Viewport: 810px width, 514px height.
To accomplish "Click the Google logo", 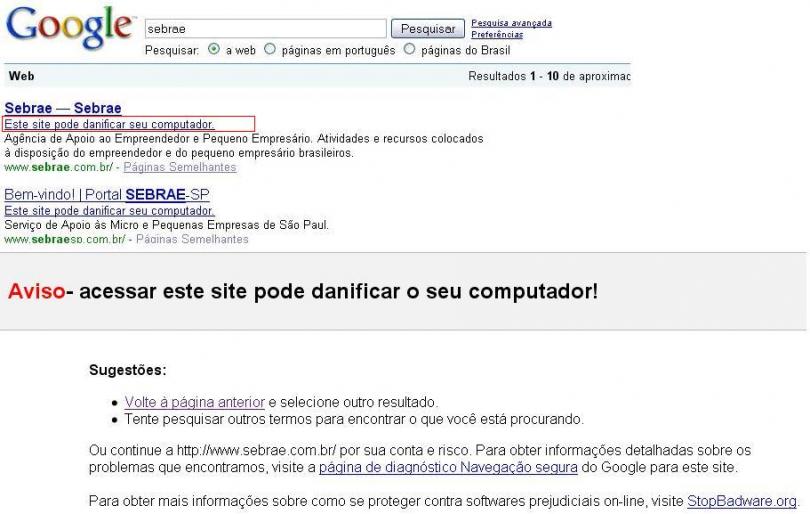I will tap(68, 28).
